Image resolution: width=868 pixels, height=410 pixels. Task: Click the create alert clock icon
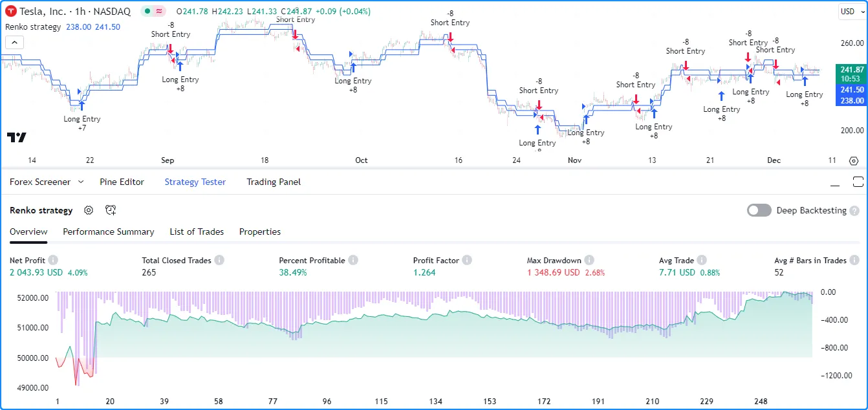[111, 210]
